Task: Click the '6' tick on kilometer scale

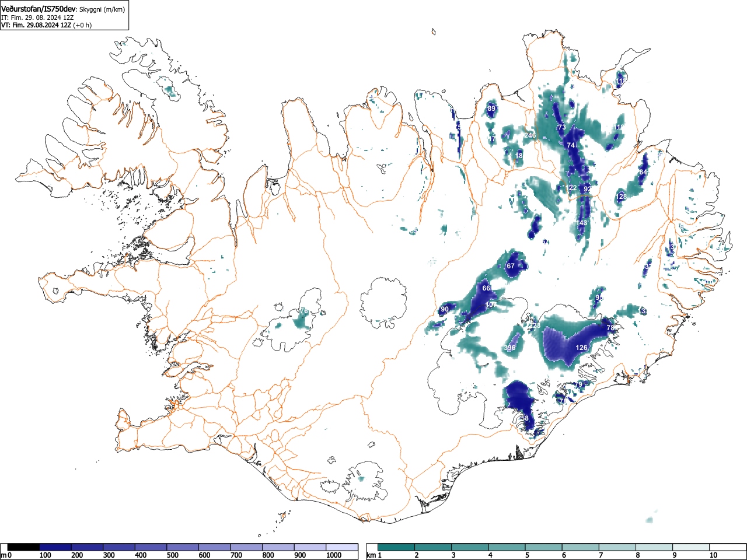Action: pyautogui.click(x=564, y=555)
